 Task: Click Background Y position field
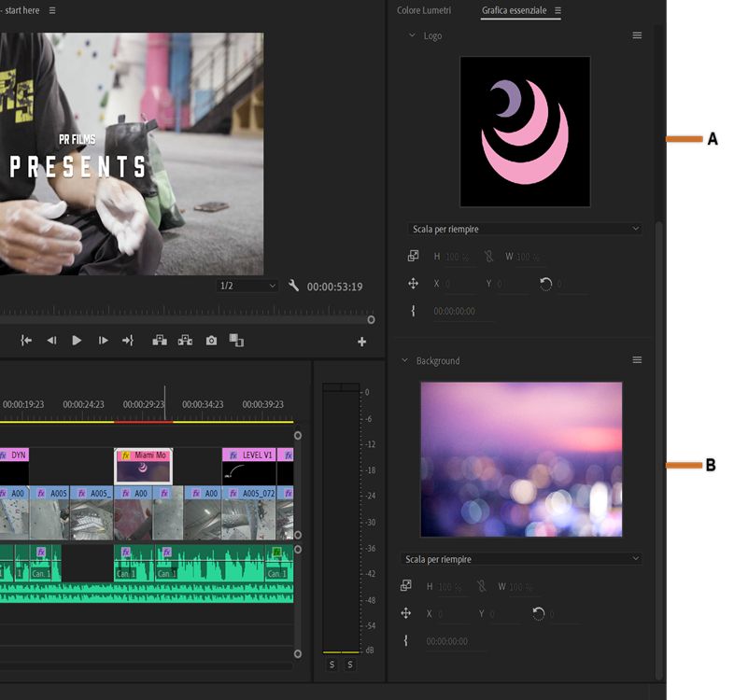pos(506,614)
